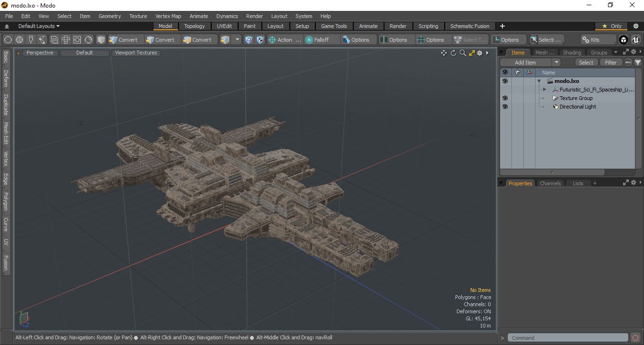Click the funnel filter icon in Items panel
The image size is (644, 345).
point(638,63)
